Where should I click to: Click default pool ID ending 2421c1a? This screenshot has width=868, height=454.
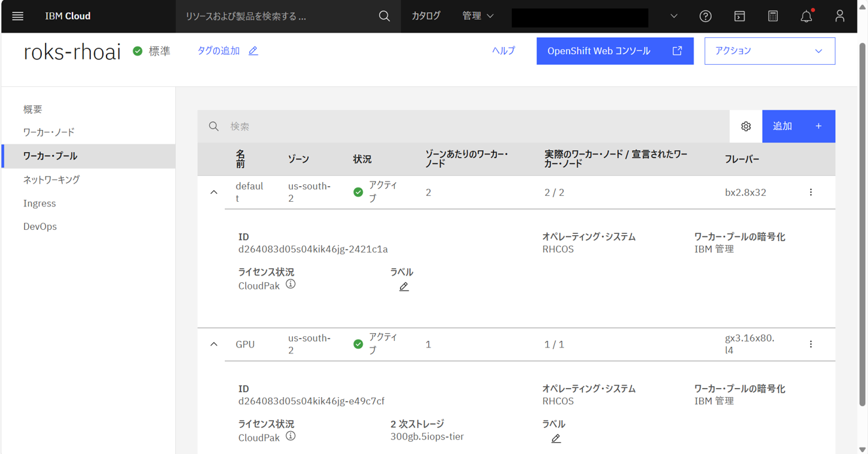313,250
